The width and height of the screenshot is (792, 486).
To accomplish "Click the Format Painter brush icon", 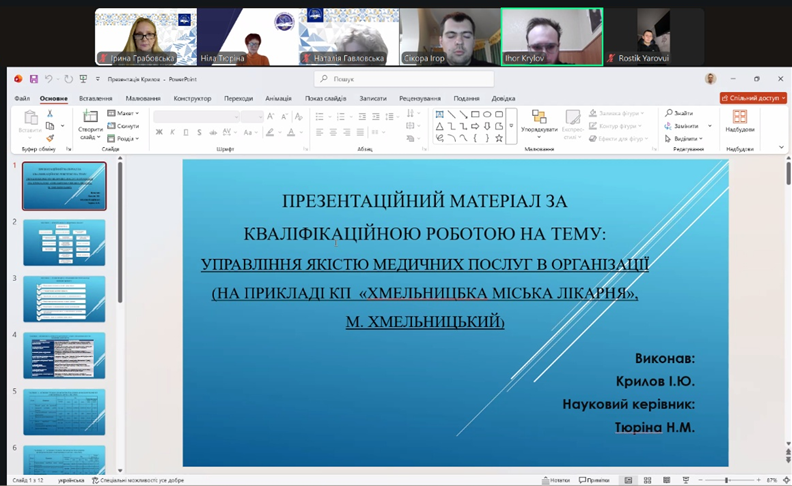I will 50,138.
